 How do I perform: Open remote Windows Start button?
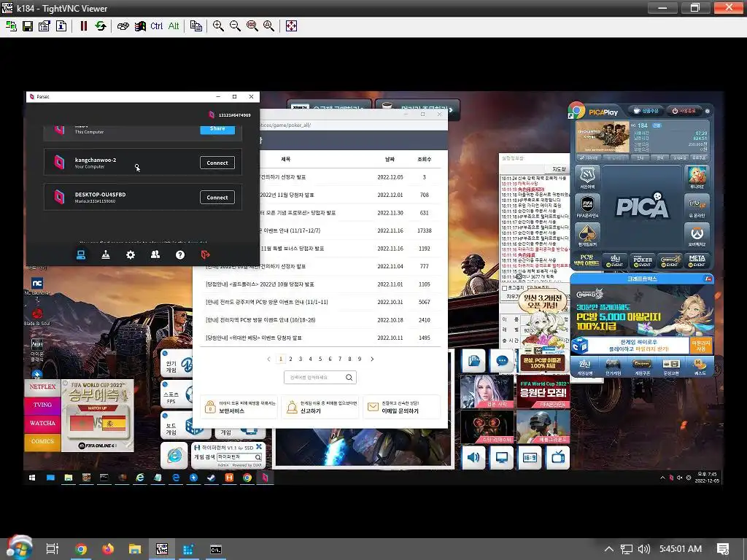click(32, 478)
